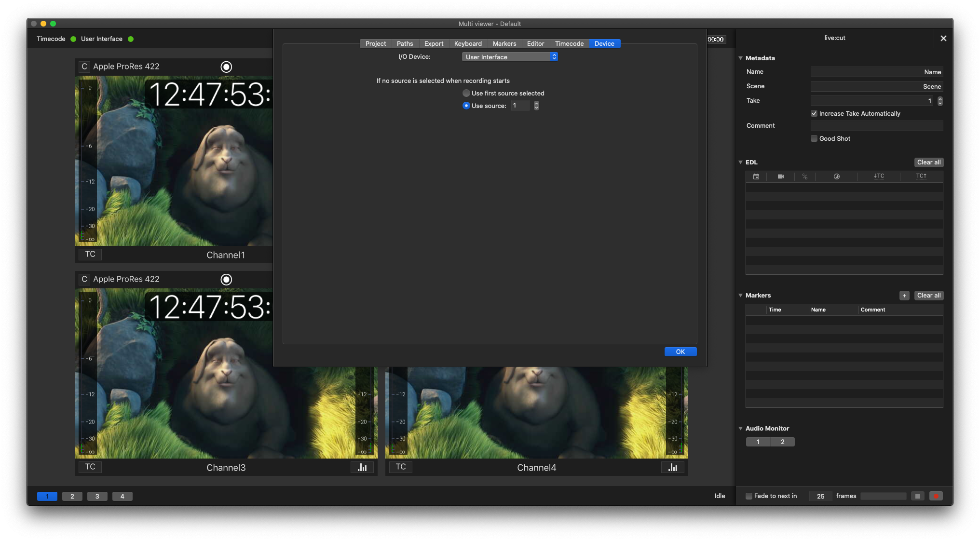Image resolution: width=980 pixels, height=541 pixels.
Task: Open the audio meter icon for Channel3
Action: pyautogui.click(x=362, y=467)
